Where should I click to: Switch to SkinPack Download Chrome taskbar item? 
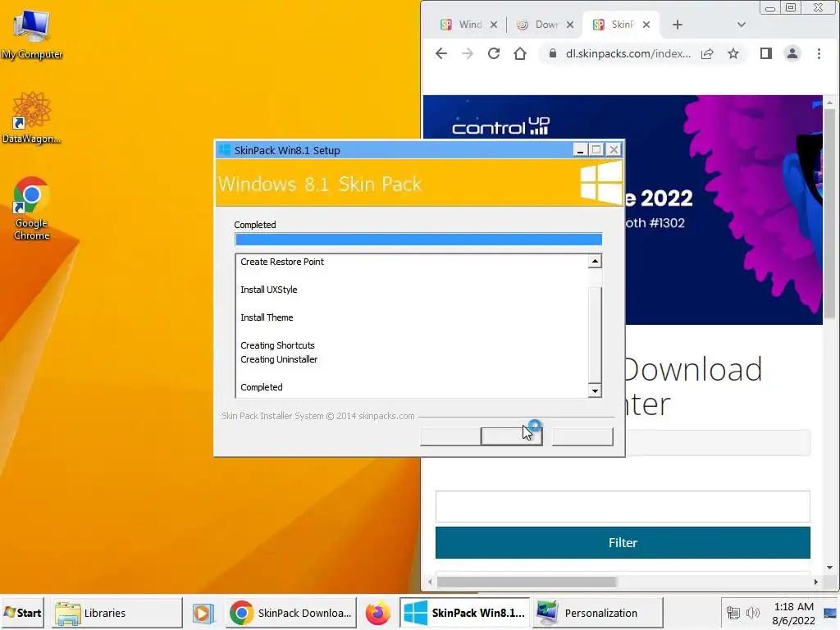point(290,613)
